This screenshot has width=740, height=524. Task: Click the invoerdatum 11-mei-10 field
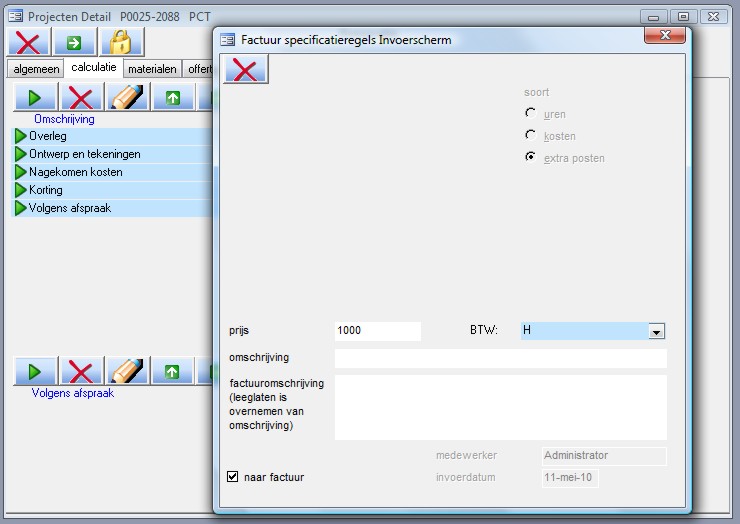pos(570,478)
